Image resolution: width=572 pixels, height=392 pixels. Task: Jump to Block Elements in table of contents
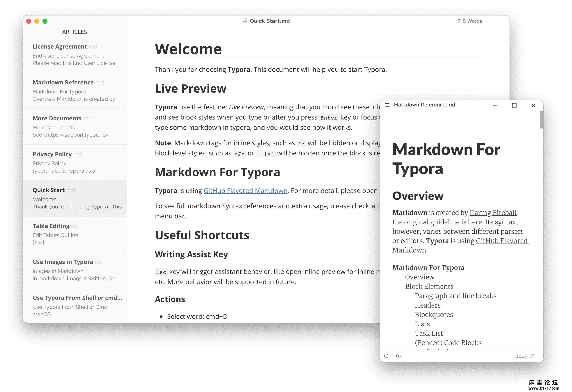(429, 286)
